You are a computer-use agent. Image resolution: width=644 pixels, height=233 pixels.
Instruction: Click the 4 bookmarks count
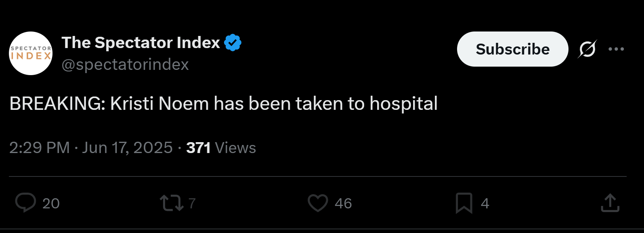(x=485, y=203)
